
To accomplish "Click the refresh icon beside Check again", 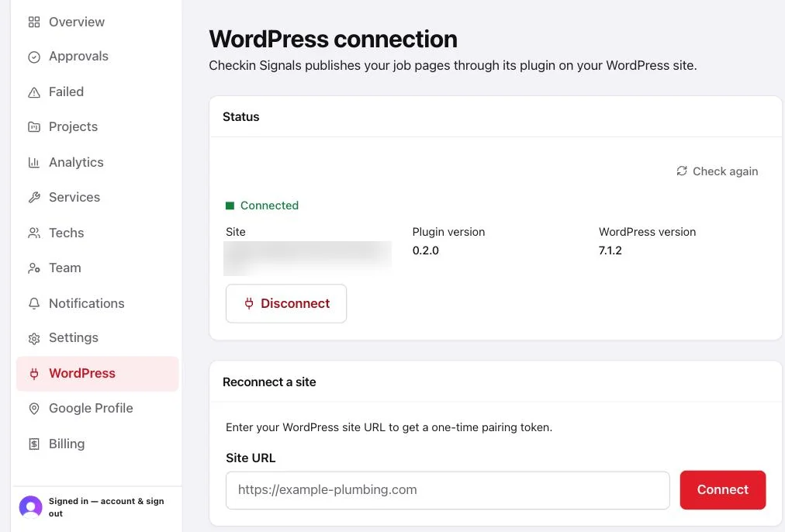I will [681, 171].
